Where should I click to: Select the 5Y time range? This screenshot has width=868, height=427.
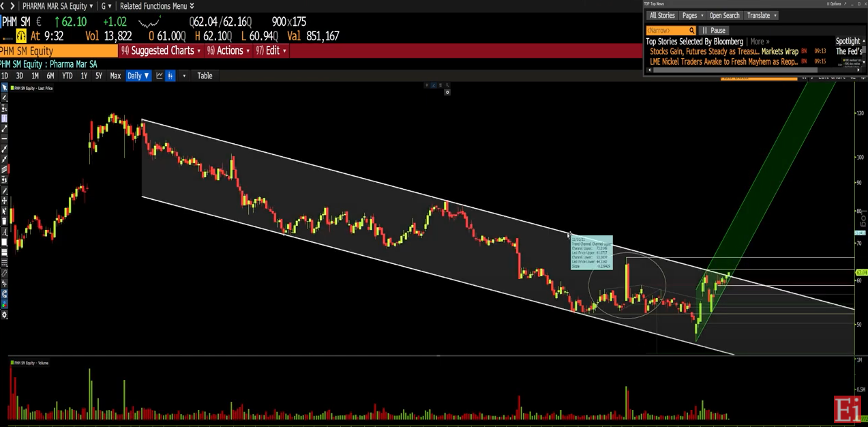click(99, 76)
